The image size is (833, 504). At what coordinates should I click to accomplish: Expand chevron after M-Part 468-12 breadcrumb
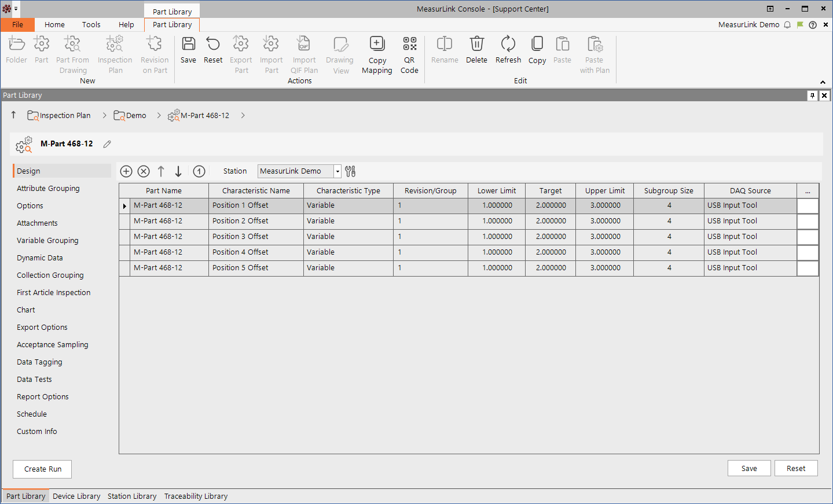pyautogui.click(x=243, y=116)
